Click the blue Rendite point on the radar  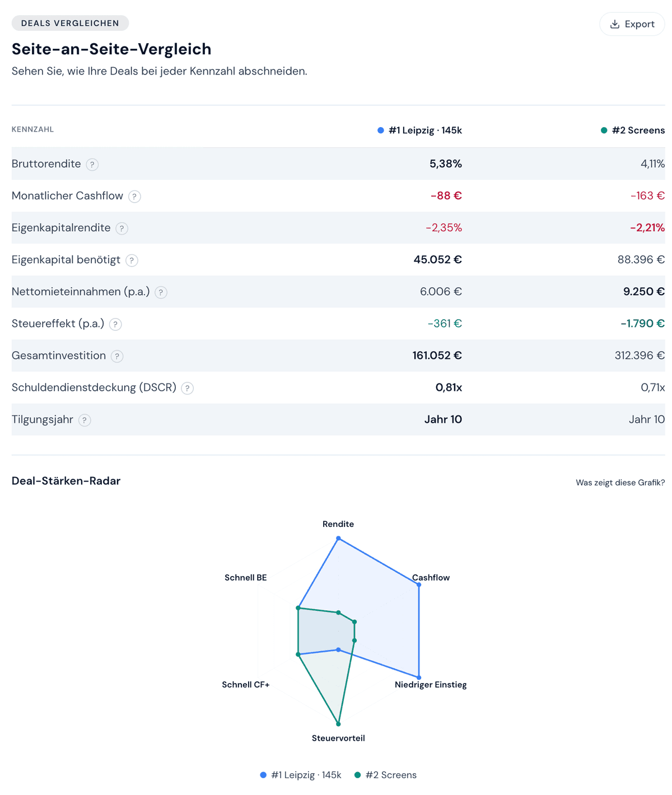pyautogui.click(x=338, y=538)
